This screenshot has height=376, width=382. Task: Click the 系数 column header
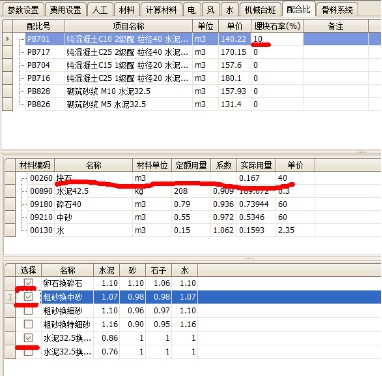[x=223, y=165]
